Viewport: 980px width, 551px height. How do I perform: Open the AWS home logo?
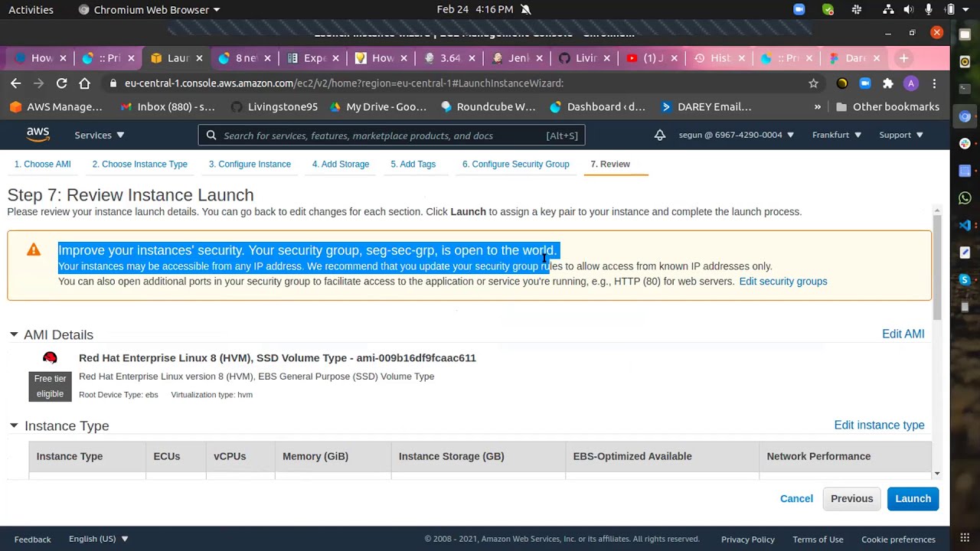pyautogui.click(x=38, y=135)
